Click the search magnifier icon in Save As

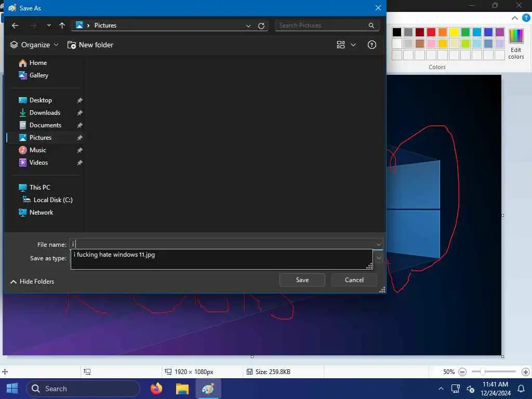371,25
